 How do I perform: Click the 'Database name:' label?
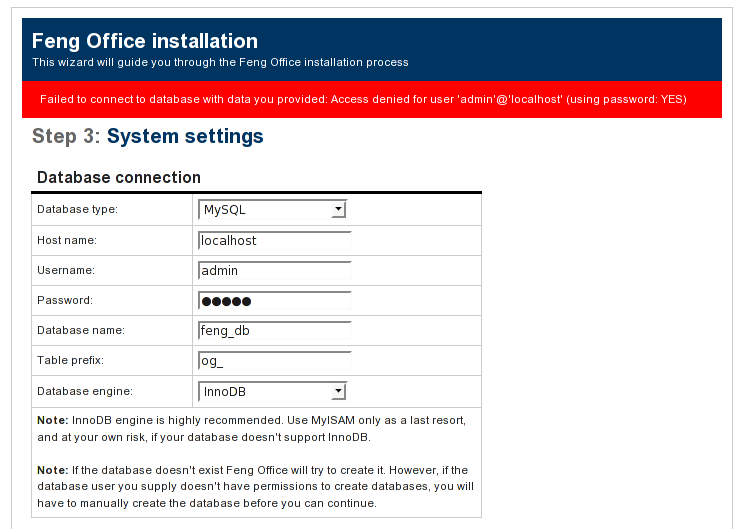(81, 330)
